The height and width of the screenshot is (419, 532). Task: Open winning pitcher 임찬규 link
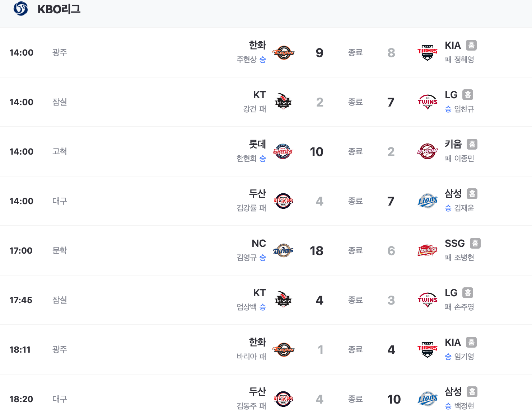coord(464,109)
